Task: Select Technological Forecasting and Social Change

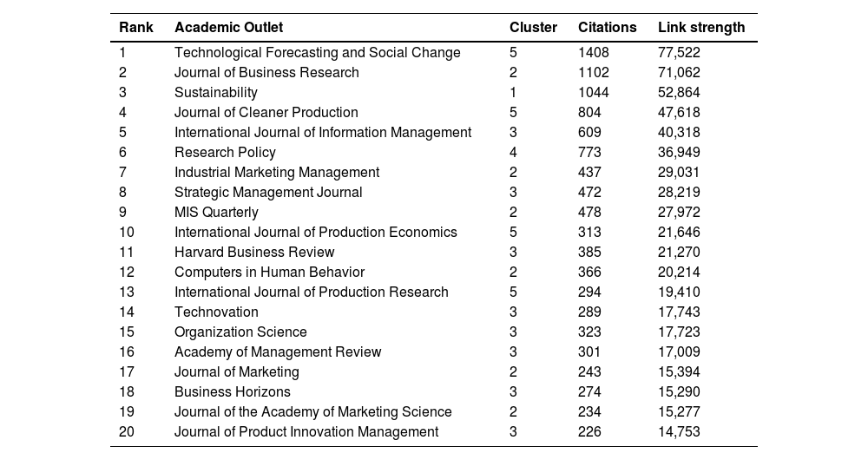Action: (317, 53)
